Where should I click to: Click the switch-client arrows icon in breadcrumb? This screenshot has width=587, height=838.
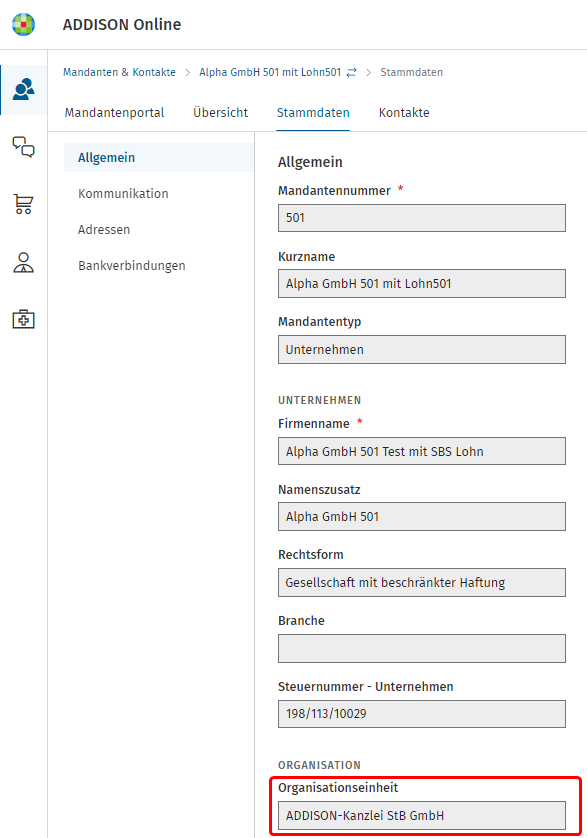click(x=351, y=73)
